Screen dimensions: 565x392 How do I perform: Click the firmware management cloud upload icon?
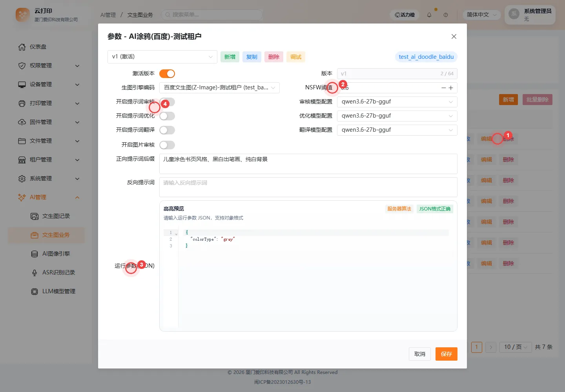[22, 122]
